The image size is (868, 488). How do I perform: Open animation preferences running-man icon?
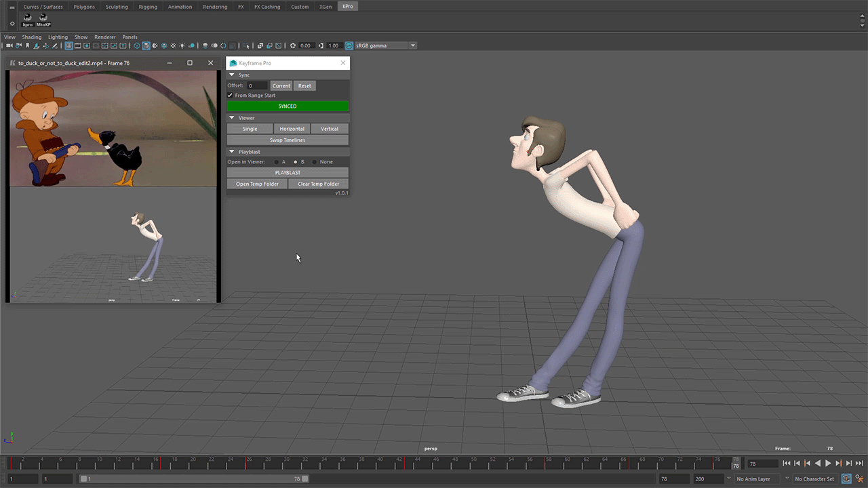(x=859, y=479)
